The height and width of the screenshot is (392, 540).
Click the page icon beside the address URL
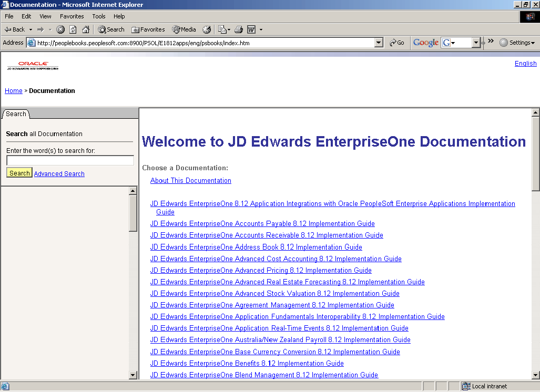tap(32, 43)
